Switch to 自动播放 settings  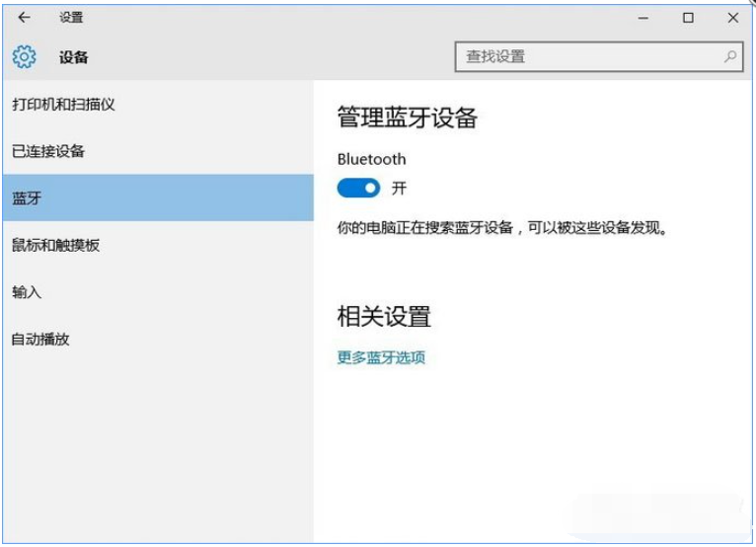tap(40, 340)
